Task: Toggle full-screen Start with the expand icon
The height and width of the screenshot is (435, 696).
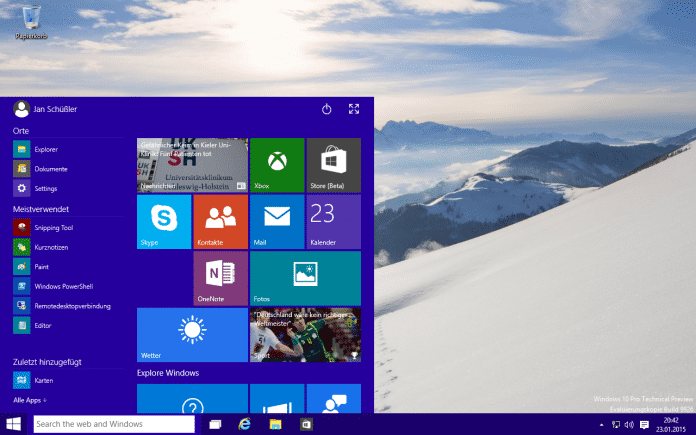Action: pyautogui.click(x=353, y=109)
